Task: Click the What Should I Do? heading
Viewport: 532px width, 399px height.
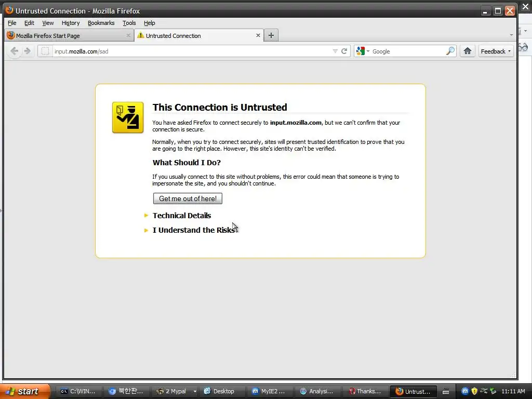Action: click(x=187, y=163)
